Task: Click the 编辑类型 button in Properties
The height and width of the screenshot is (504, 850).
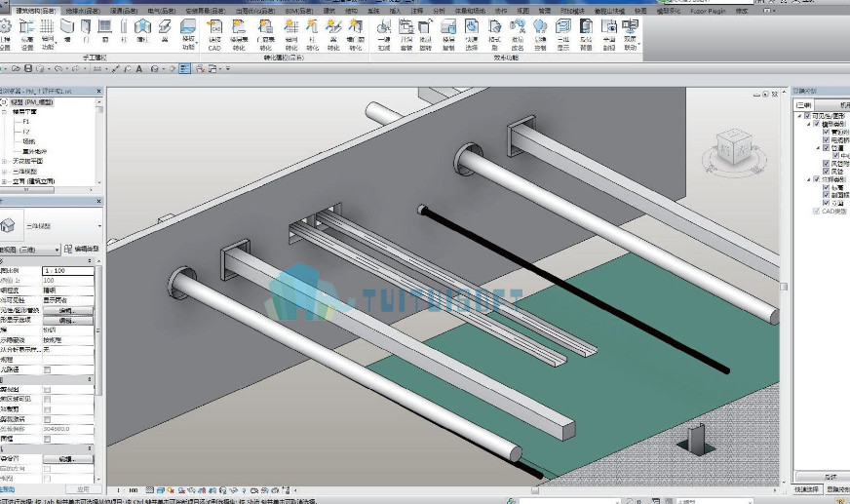Action: [x=81, y=250]
